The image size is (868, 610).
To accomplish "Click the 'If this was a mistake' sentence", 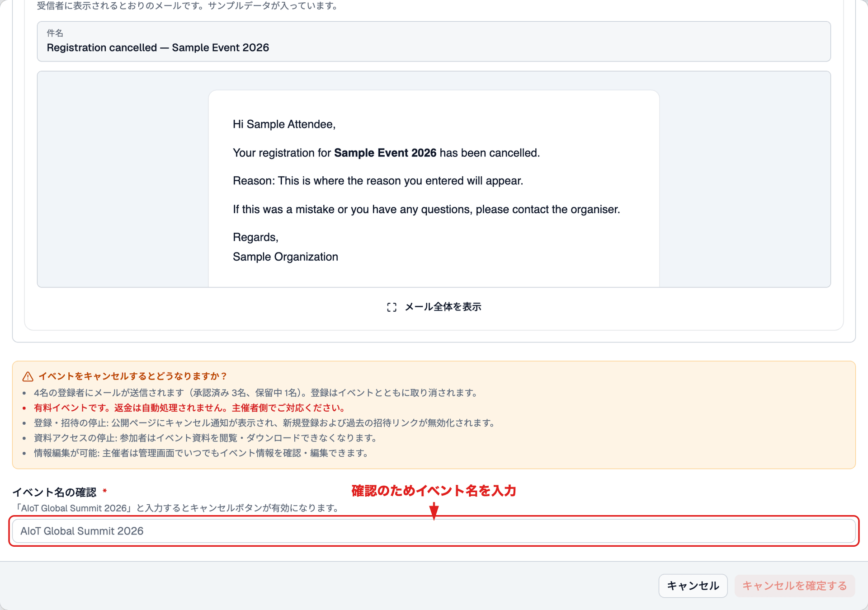I will pos(426,209).
